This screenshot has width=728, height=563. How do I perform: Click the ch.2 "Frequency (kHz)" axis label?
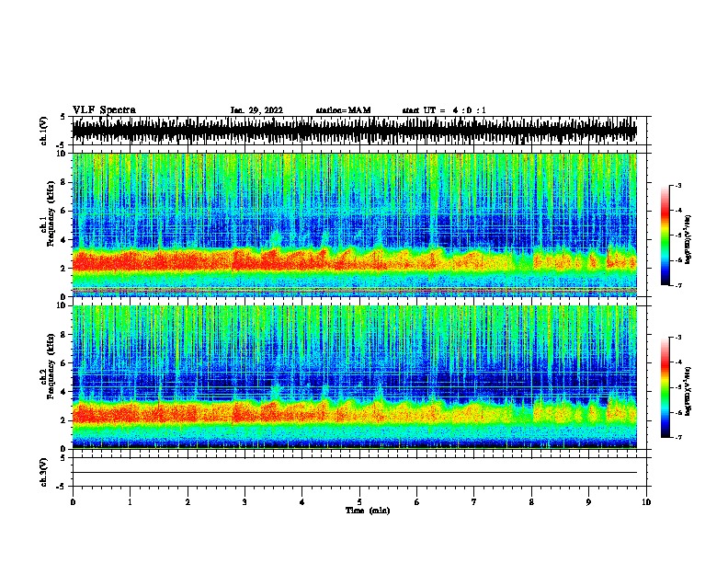51,367
